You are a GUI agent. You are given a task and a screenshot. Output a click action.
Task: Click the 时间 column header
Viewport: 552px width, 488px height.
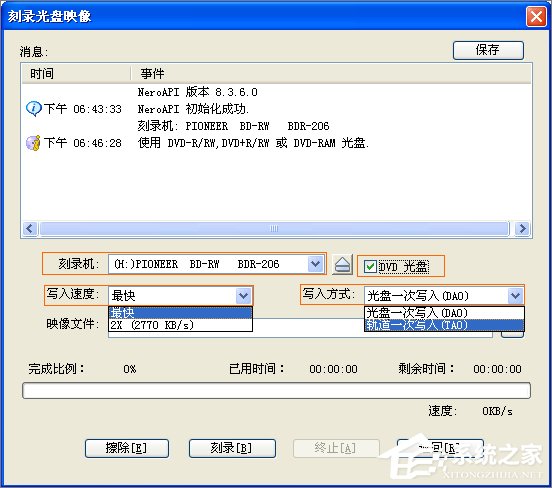76,74
